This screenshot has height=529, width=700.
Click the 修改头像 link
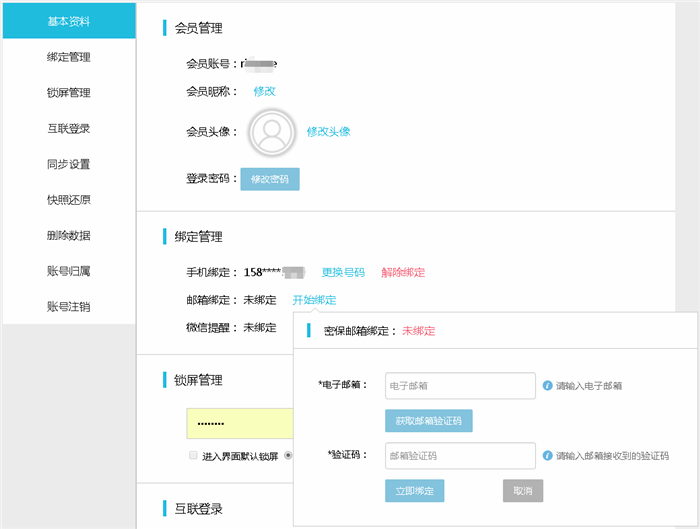pos(328,132)
